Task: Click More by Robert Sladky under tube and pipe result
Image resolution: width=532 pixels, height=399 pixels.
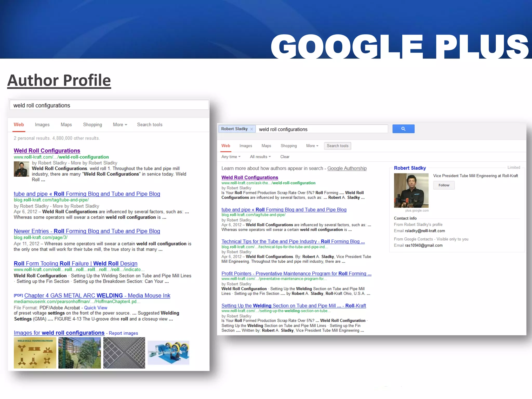Action: [x=76, y=206]
